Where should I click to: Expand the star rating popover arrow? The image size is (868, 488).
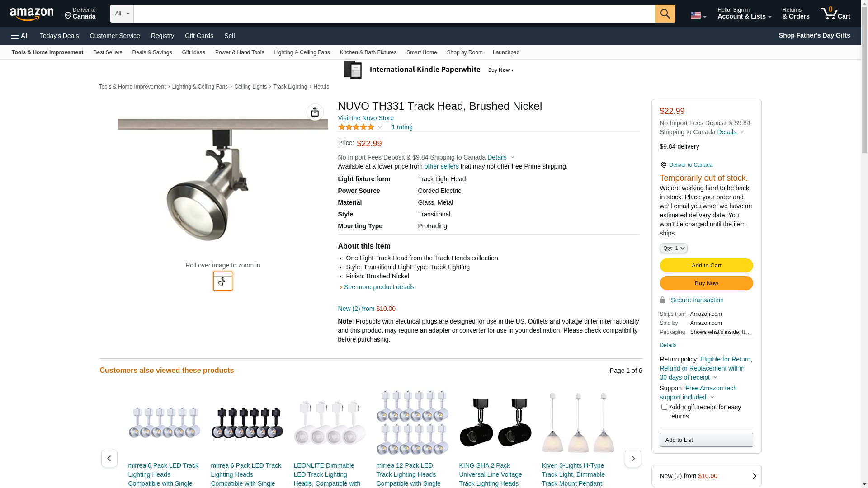pos(380,127)
